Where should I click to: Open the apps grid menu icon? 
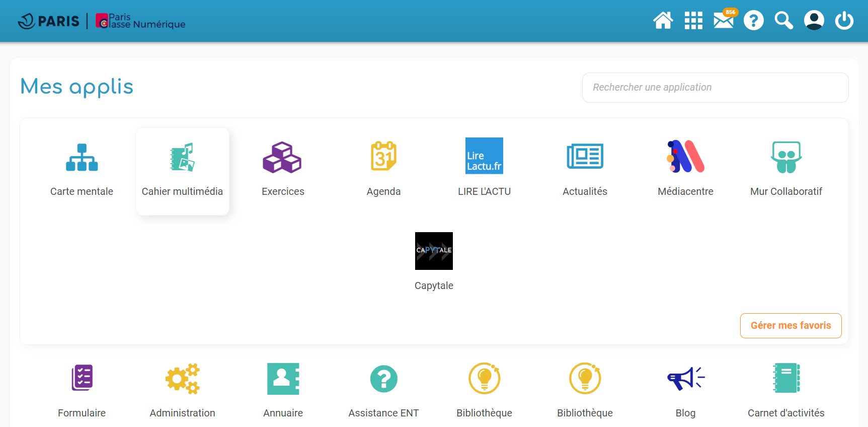693,21
